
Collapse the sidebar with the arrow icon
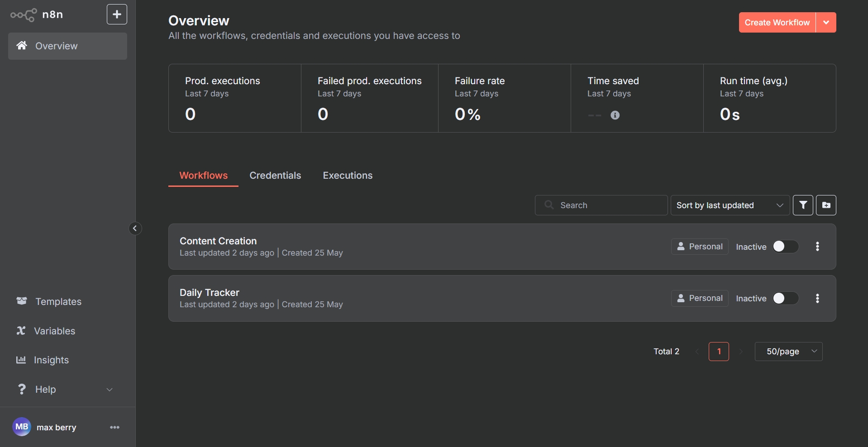[x=135, y=228]
